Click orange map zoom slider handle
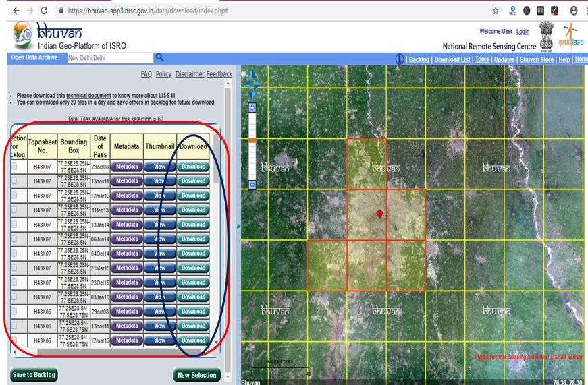This screenshot has height=385, width=588. (252, 140)
